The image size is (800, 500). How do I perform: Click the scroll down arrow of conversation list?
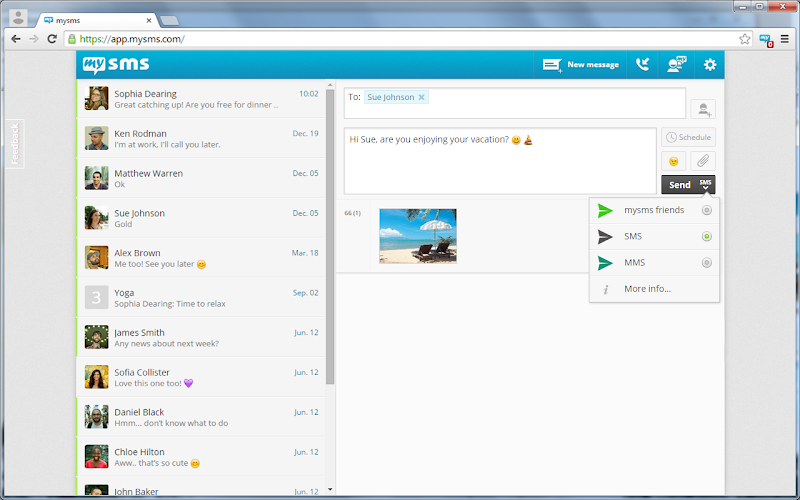tap(330, 490)
